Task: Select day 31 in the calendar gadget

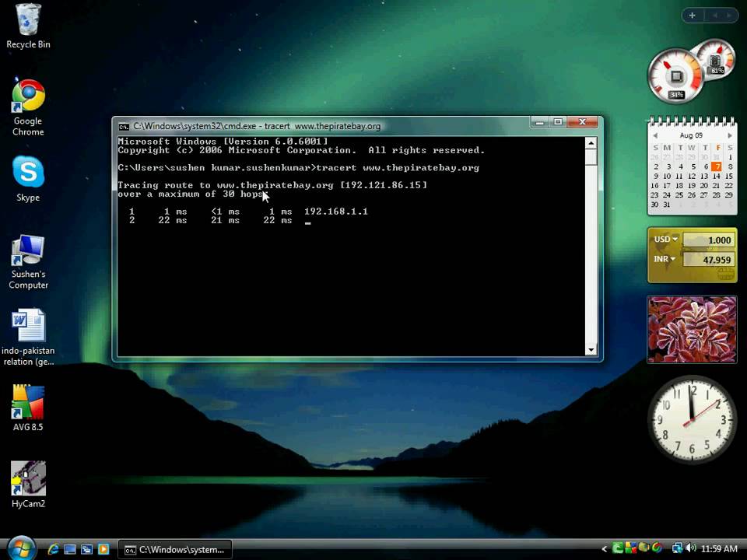Action: pos(667,205)
